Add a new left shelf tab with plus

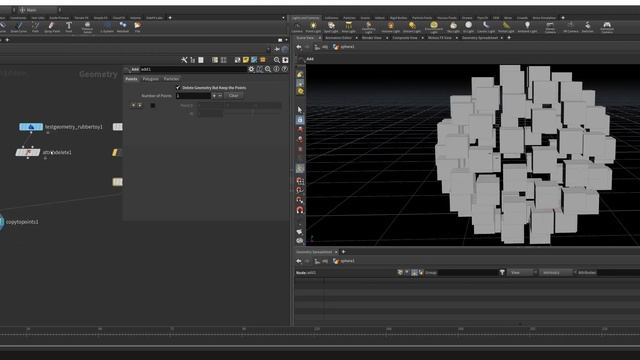point(170,18)
